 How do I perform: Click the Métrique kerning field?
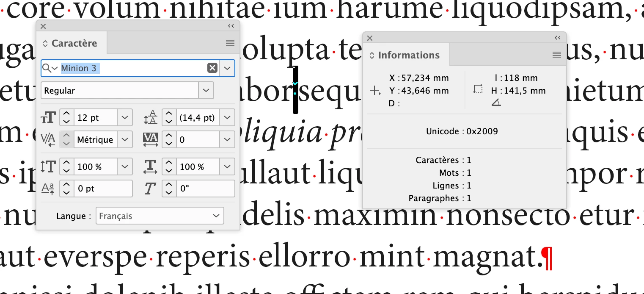[x=96, y=139]
